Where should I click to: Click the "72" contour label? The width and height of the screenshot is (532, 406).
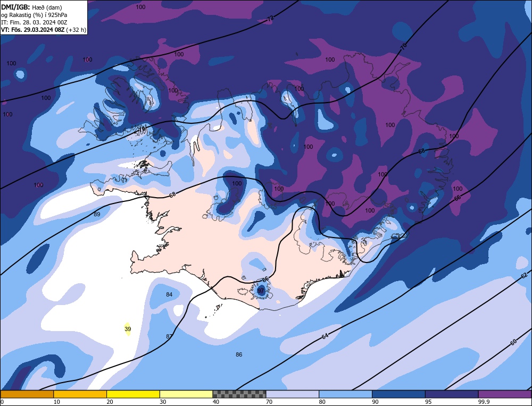coord(270,19)
